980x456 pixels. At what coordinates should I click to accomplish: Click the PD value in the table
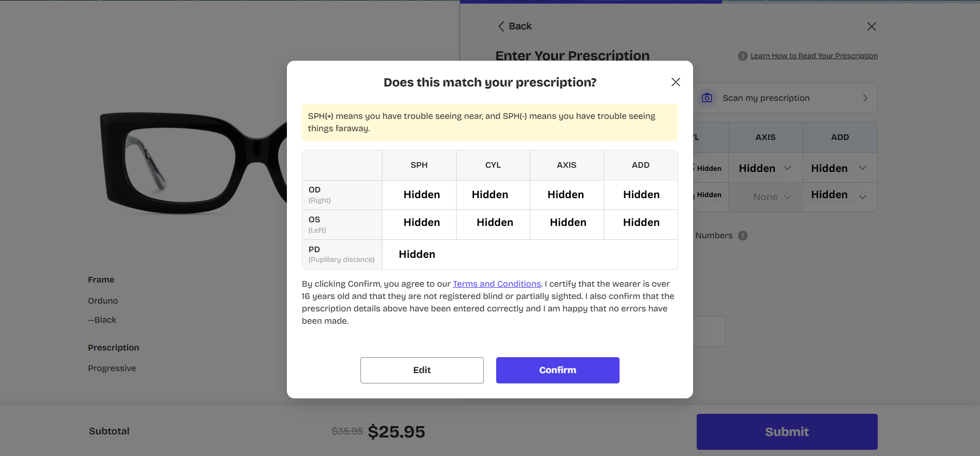tap(417, 254)
